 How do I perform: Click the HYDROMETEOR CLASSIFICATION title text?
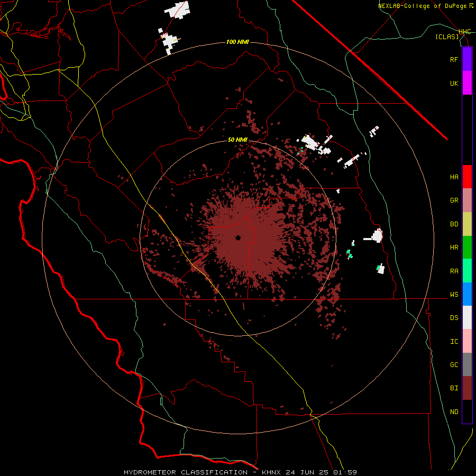coord(186,472)
